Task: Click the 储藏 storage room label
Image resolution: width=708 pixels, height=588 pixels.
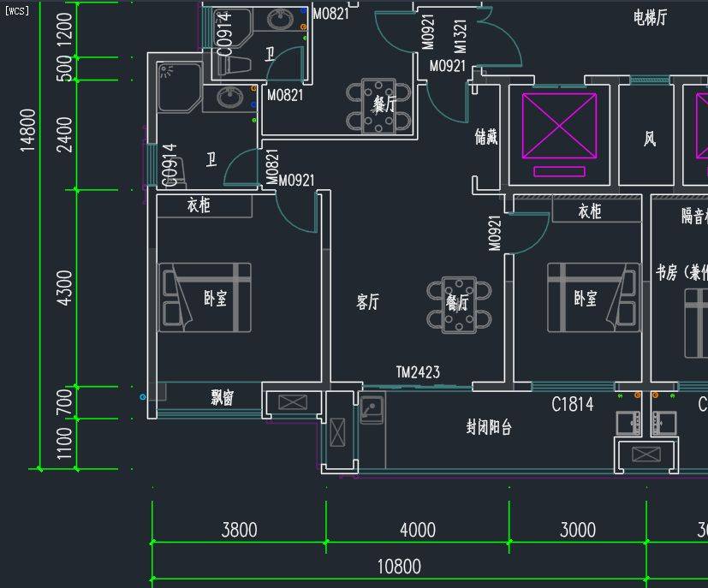Action: [485, 137]
